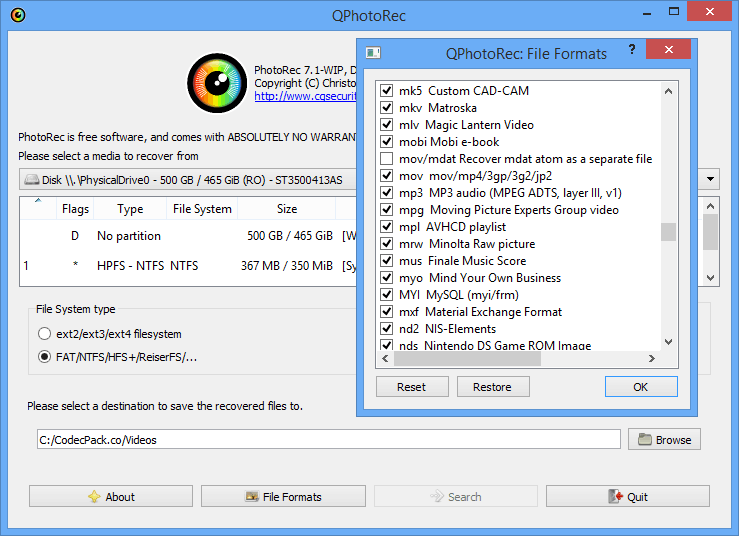Sort by the Type column header

click(x=130, y=209)
